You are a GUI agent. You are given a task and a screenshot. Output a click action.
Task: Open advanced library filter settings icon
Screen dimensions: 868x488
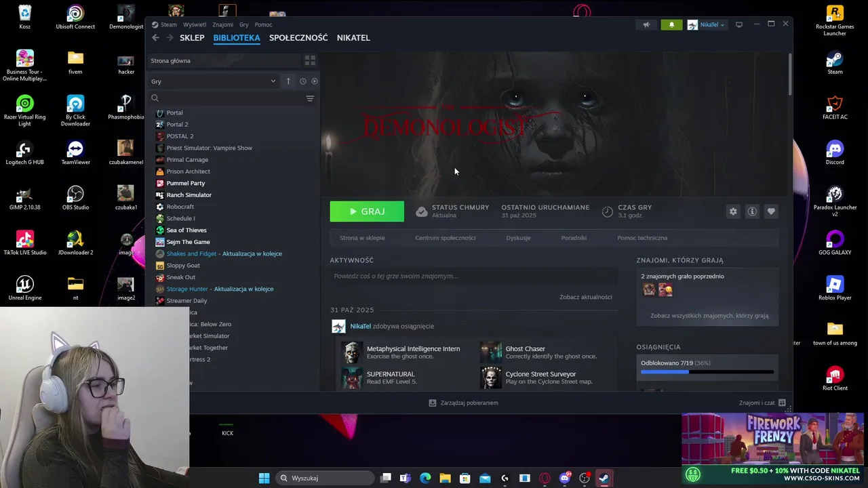pos(310,98)
